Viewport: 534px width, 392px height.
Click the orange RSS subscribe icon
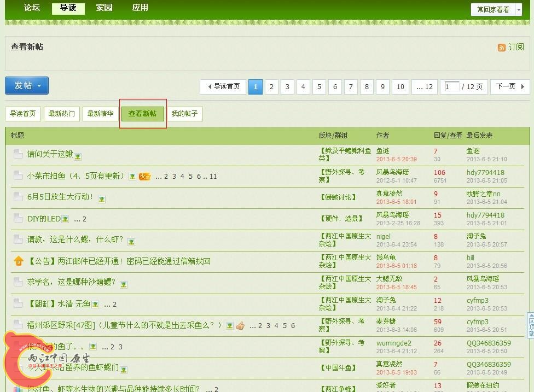pos(501,48)
